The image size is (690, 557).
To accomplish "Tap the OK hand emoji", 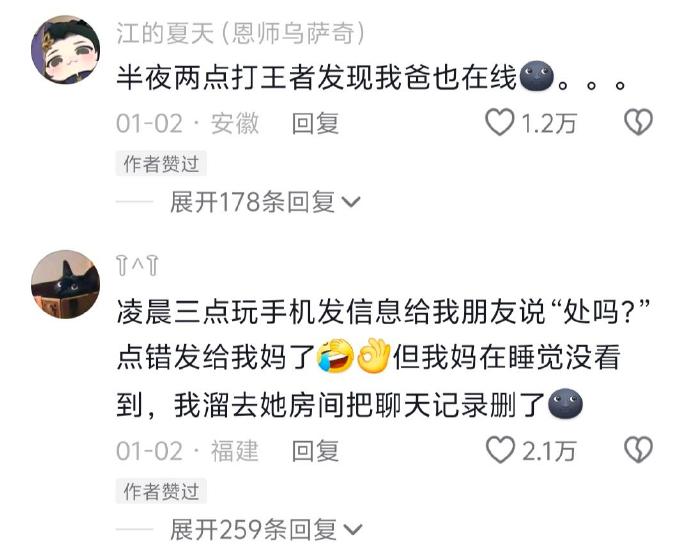I will (x=374, y=356).
